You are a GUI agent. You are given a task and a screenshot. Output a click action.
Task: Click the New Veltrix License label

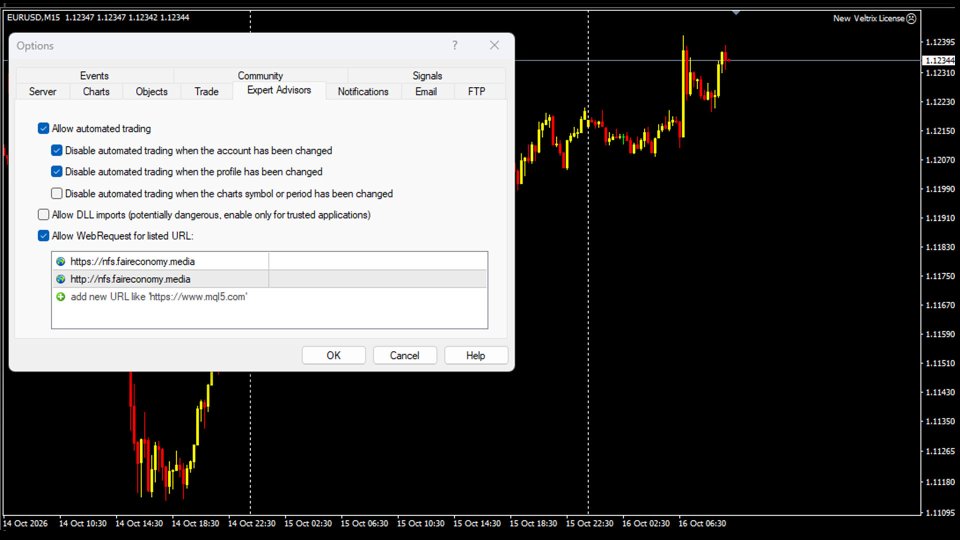pos(868,18)
